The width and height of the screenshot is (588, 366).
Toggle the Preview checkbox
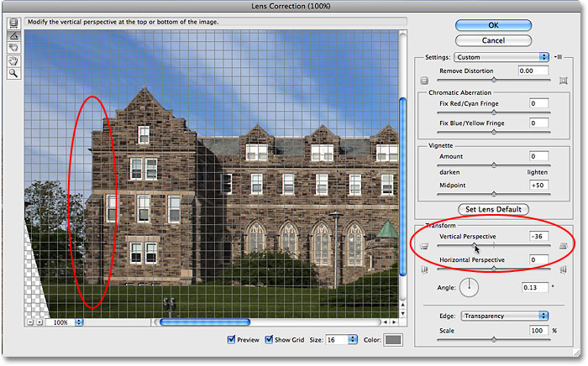click(231, 339)
